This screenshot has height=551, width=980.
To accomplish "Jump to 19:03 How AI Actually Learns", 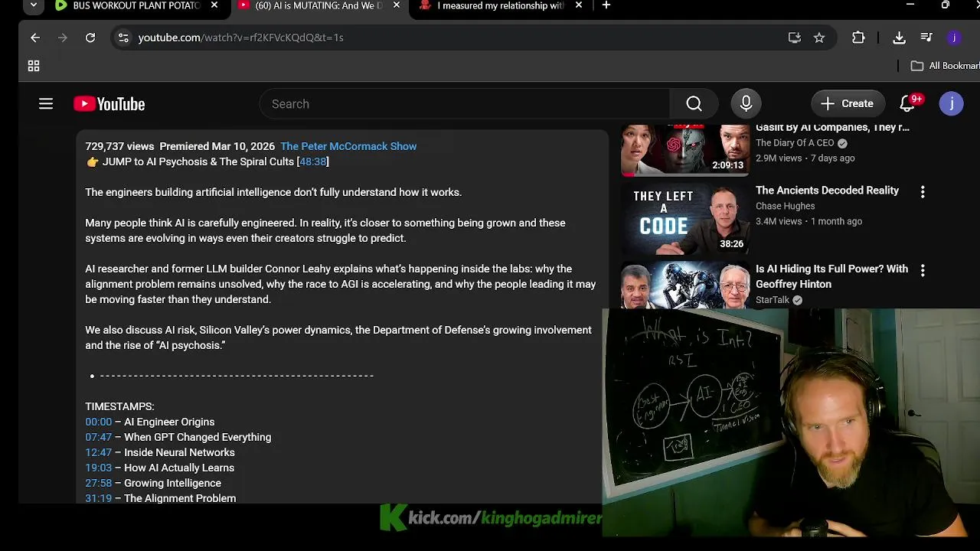I will (x=98, y=468).
